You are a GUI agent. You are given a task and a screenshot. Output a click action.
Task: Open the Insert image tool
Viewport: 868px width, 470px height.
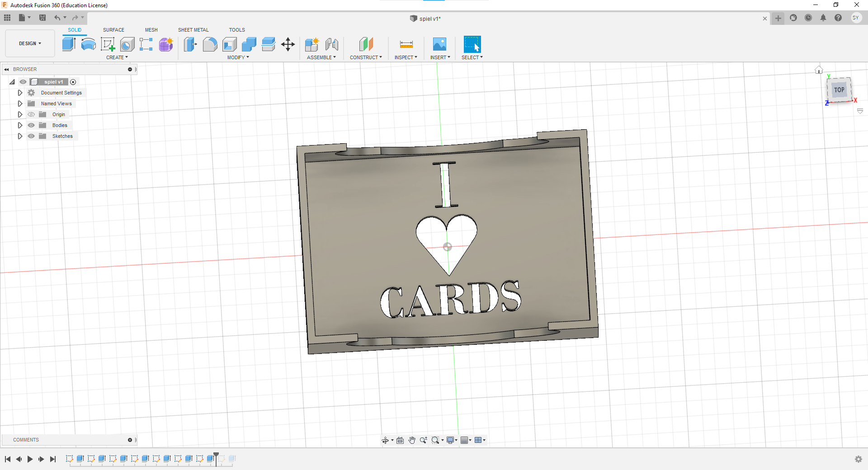[439, 44]
